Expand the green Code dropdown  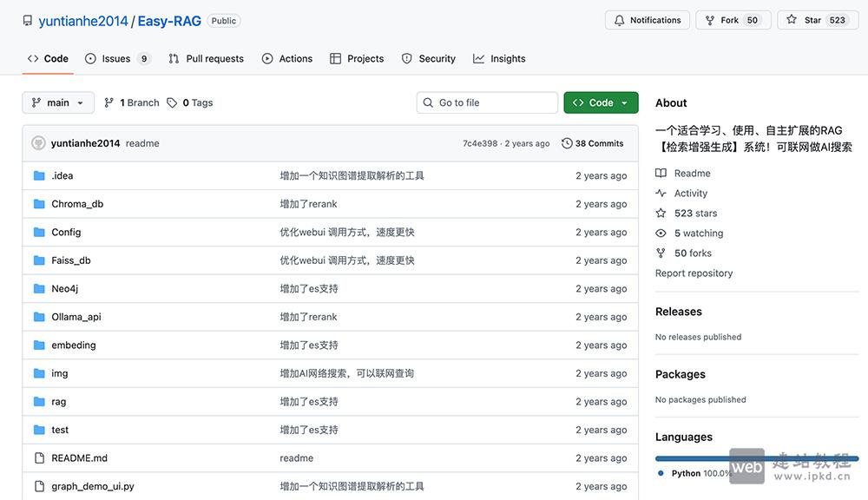click(601, 102)
